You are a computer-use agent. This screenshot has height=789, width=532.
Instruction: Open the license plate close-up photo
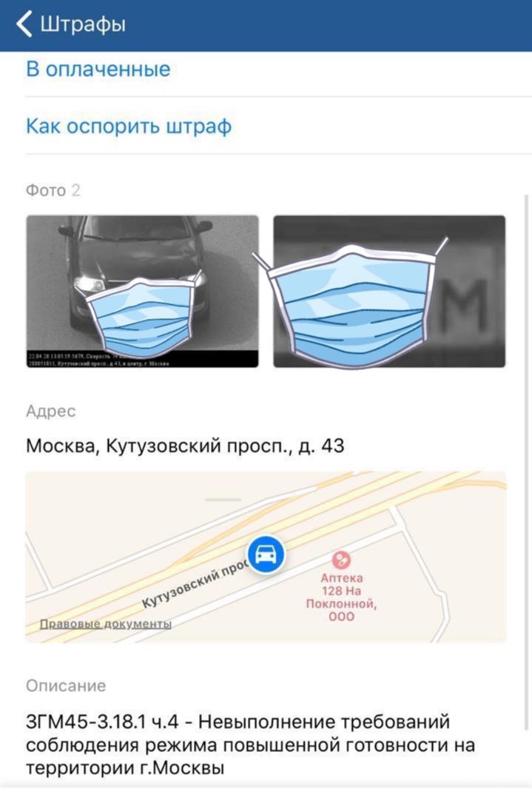tap(389, 292)
